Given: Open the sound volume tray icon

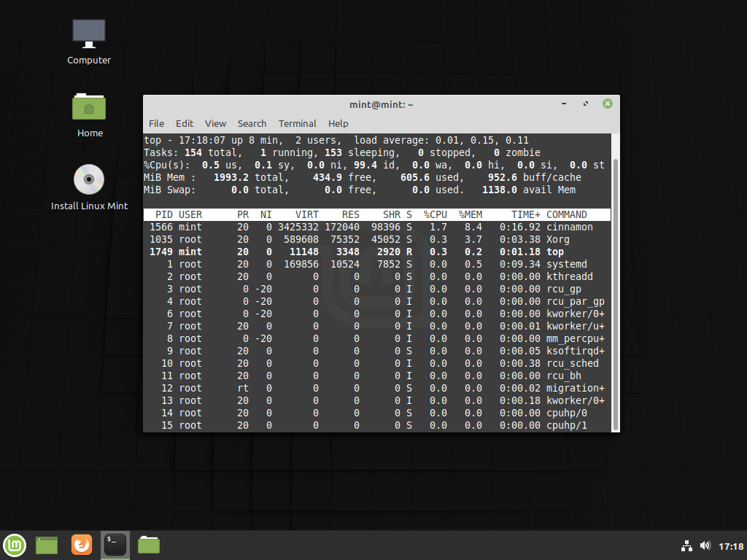Looking at the screenshot, I should 705,545.
